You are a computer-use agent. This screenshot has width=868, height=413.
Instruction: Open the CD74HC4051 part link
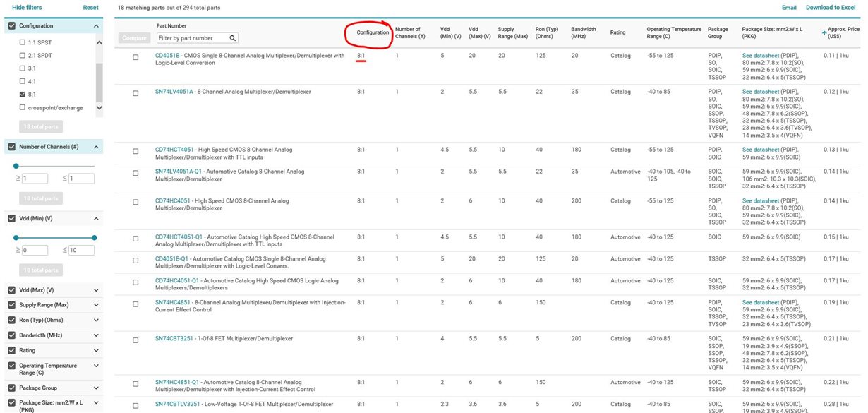tap(171, 201)
